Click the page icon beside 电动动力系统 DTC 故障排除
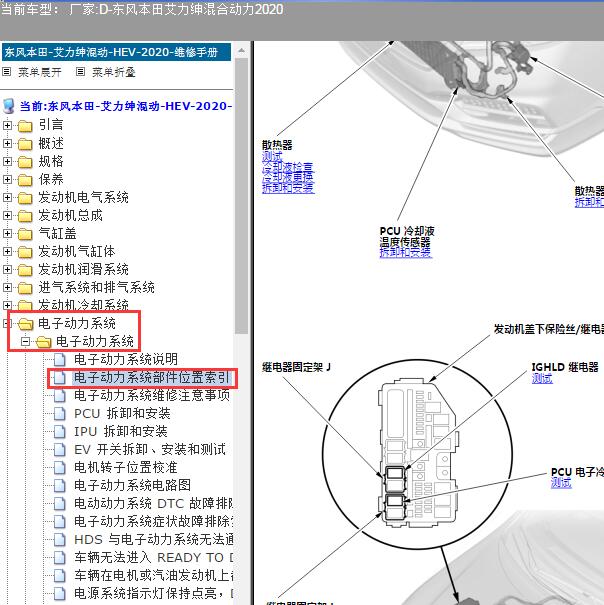Viewport: 604px width, 605px height. [59, 504]
